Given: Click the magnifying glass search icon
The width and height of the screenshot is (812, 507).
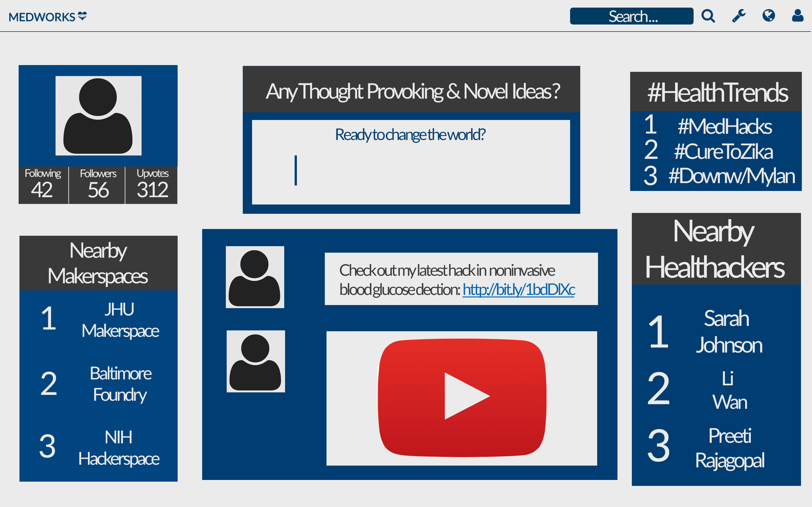Looking at the screenshot, I should click(x=708, y=16).
